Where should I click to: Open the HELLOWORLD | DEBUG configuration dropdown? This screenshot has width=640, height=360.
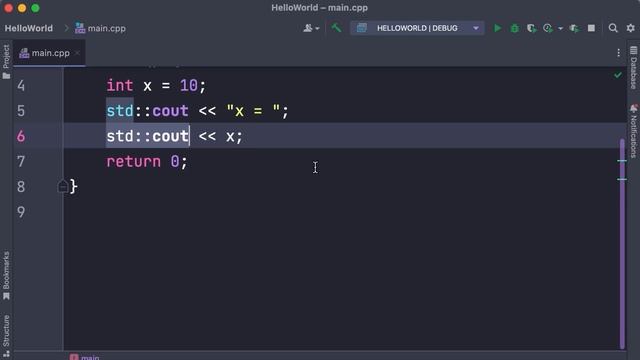417,28
